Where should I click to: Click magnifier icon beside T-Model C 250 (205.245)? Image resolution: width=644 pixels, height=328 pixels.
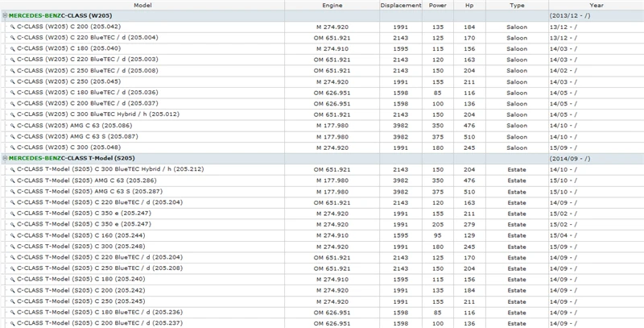click(x=12, y=301)
